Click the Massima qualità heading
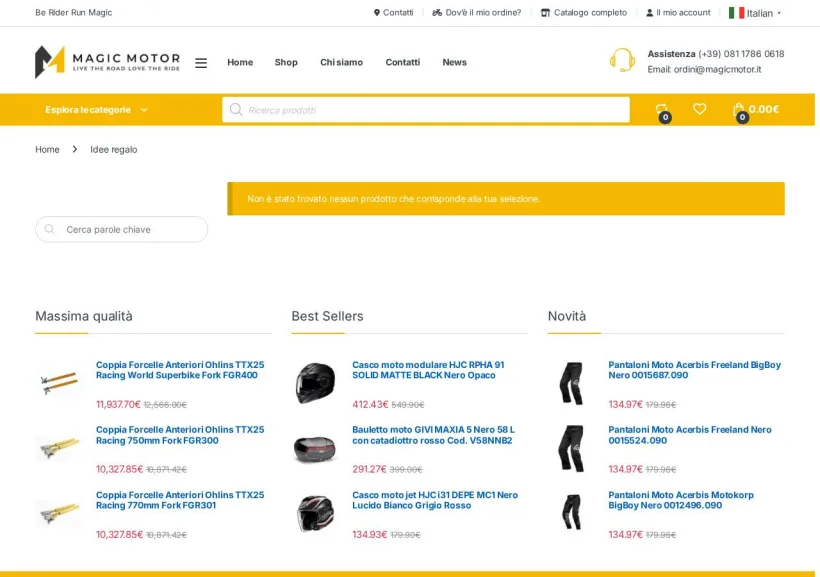The width and height of the screenshot is (820, 577). click(84, 316)
